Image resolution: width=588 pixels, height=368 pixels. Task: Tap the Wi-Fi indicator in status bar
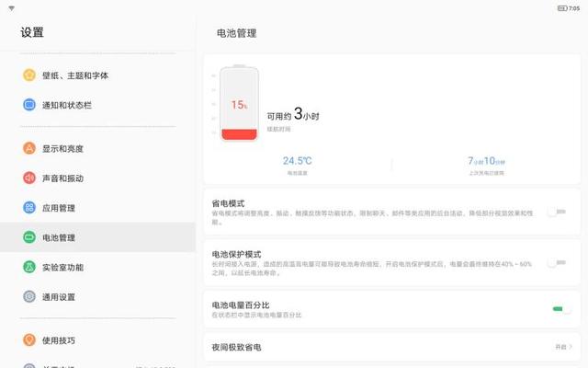(x=12, y=8)
